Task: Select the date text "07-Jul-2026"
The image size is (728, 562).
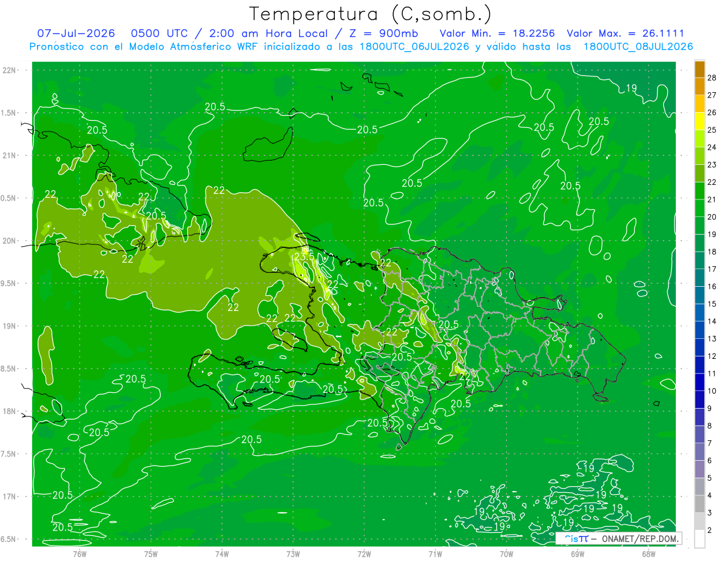Action: pos(75,33)
